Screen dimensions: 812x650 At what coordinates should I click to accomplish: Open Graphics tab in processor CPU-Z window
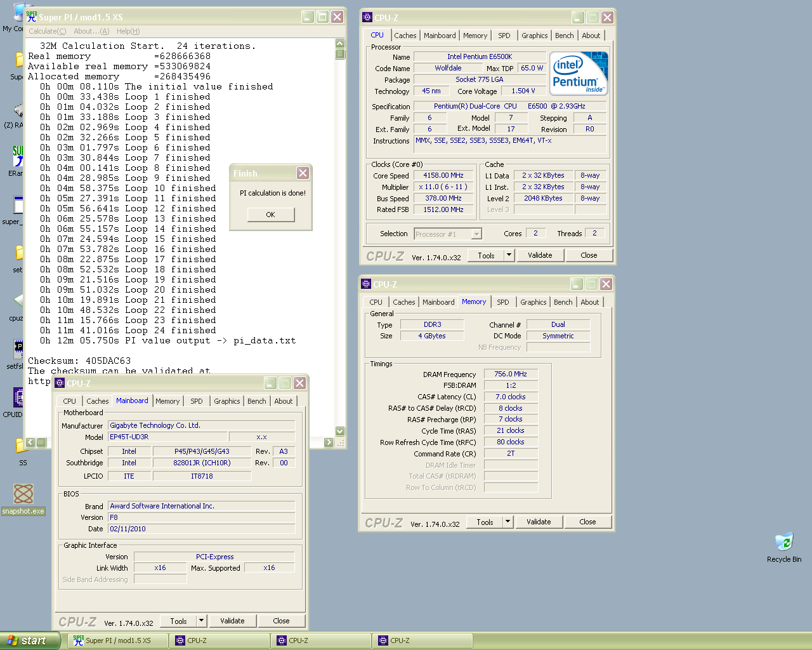click(534, 36)
